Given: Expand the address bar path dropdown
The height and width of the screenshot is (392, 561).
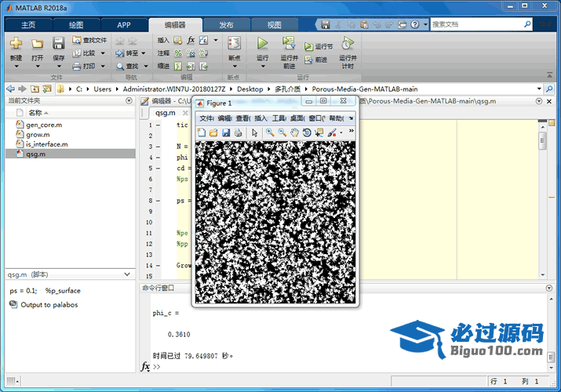Looking at the screenshot, I should click(x=539, y=89).
